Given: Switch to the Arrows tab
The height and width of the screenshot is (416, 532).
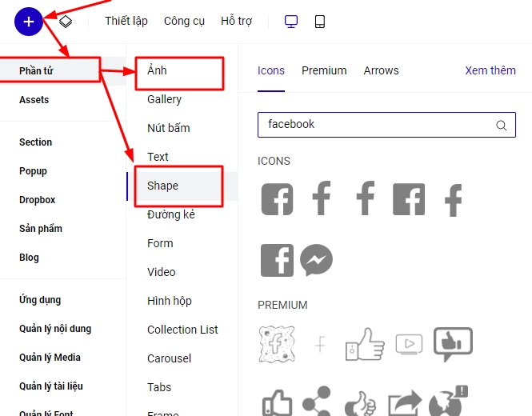Looking at the screenshot, I should coord(381,70).
